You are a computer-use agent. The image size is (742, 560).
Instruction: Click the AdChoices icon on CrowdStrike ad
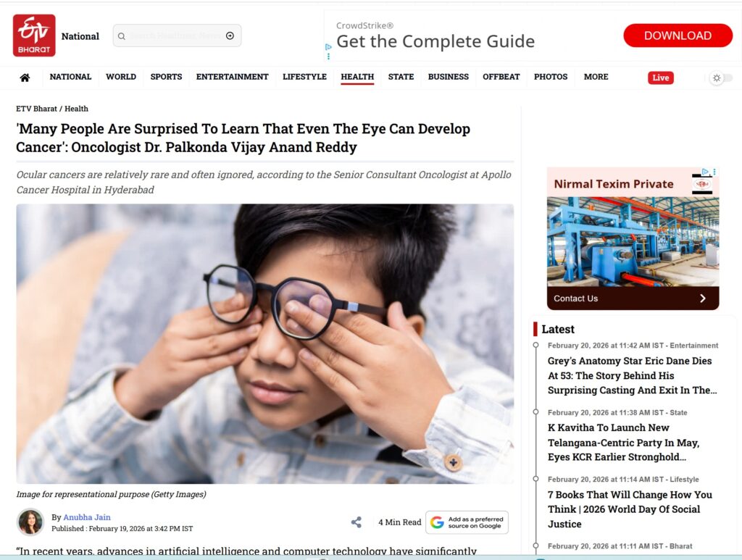click(328, 47)
